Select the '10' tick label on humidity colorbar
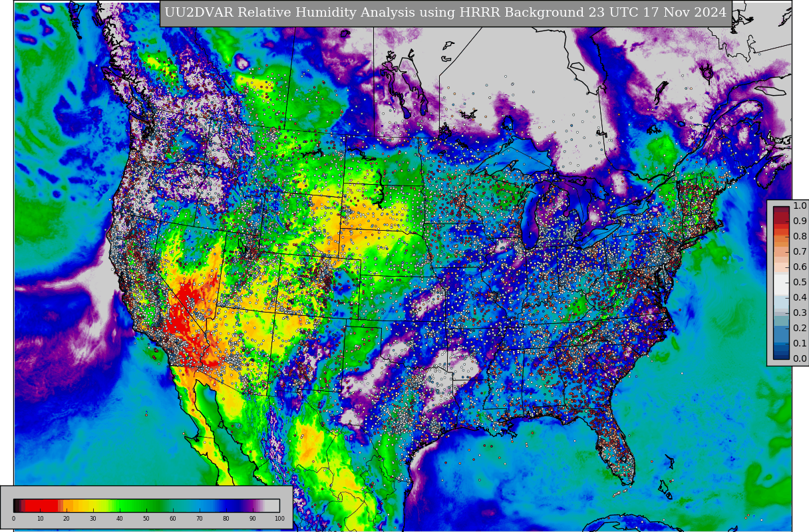Screen dimensions: 809x532 click(40, 519)
